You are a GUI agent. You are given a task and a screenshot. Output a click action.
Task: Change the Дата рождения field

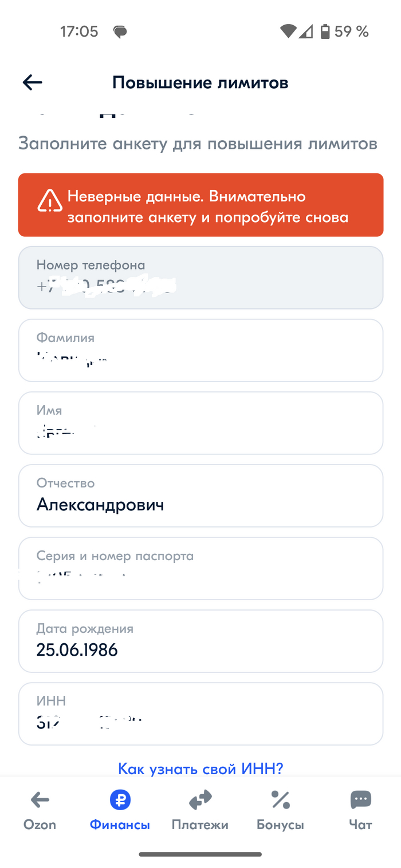[x=200, y=641]
